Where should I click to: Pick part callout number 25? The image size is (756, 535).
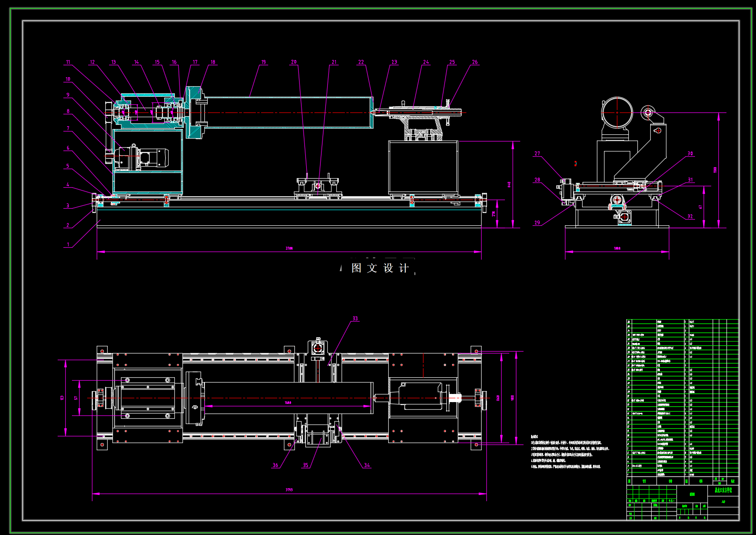pos(452,62)
